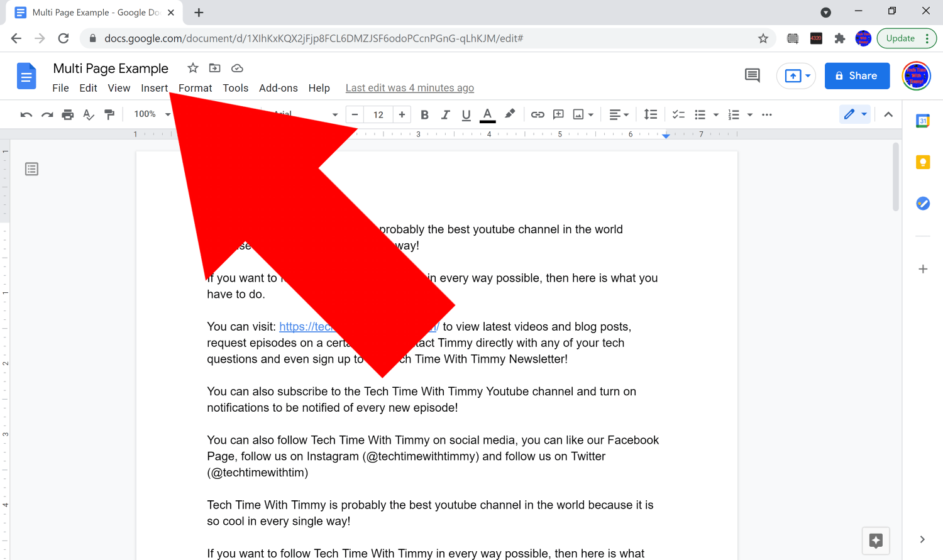
Task: Rename the document title Multi Page Example
Action: point(111,68)
